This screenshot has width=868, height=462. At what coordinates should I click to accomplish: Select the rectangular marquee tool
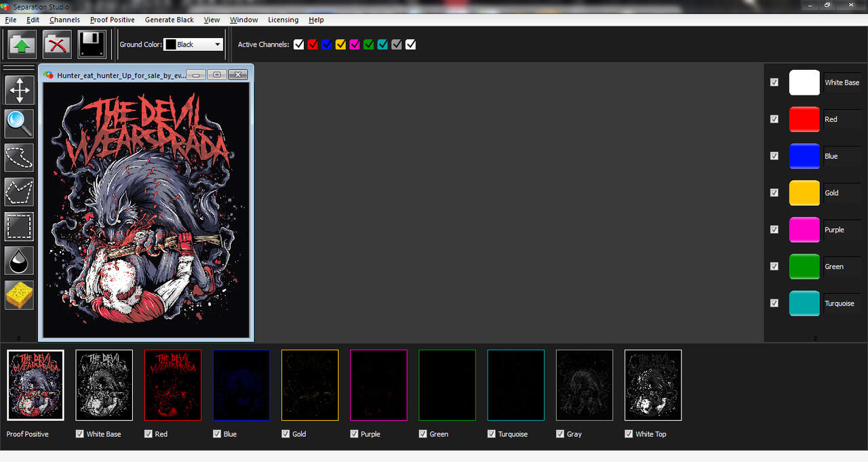pyautogui.click(x=20, y=227)
